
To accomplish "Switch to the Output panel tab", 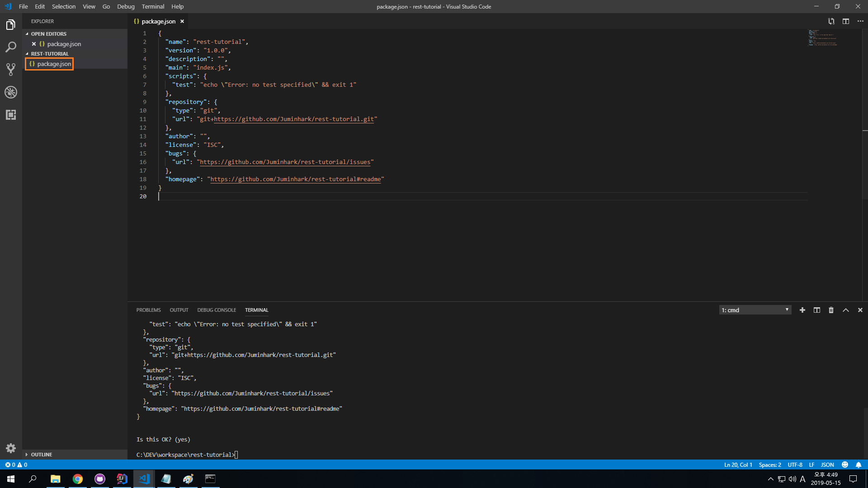I will click(179, 310).
